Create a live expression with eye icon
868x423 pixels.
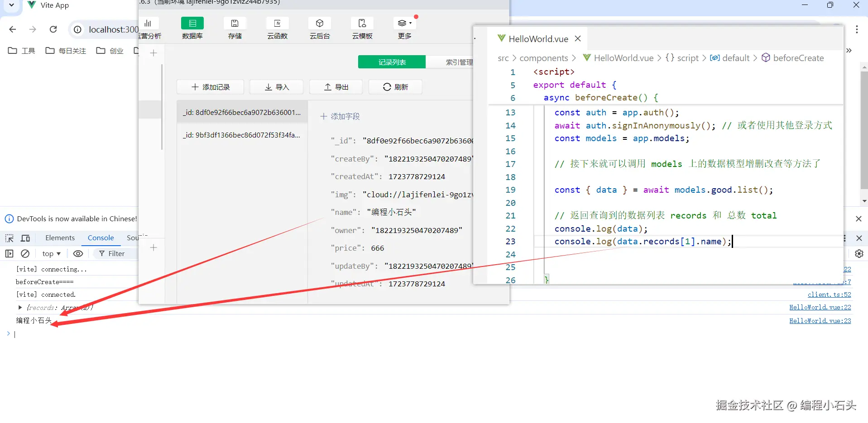point(78,254)
